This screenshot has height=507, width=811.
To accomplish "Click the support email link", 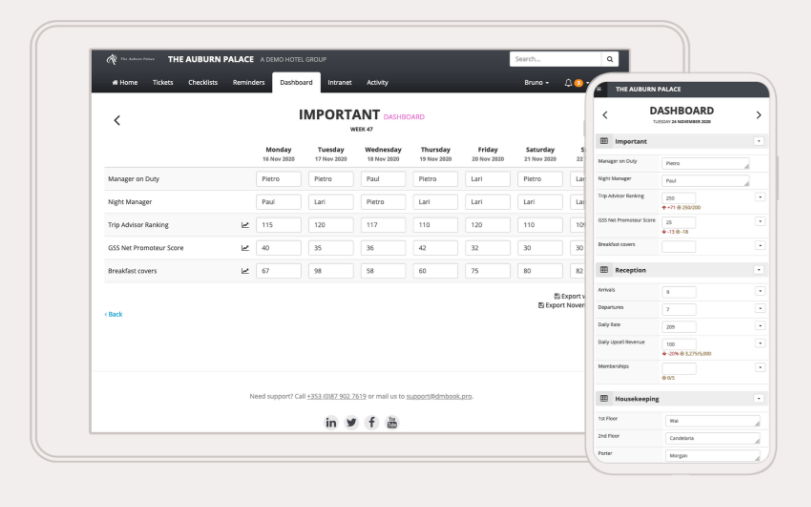I will [x=439, y=396].
